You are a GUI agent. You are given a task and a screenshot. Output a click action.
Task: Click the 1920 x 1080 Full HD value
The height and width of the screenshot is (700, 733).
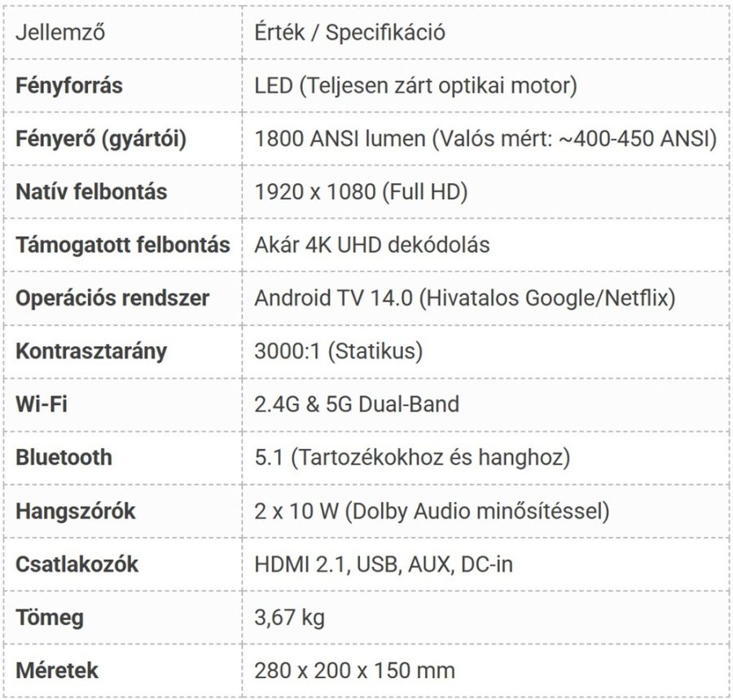(x=361, y=192)
